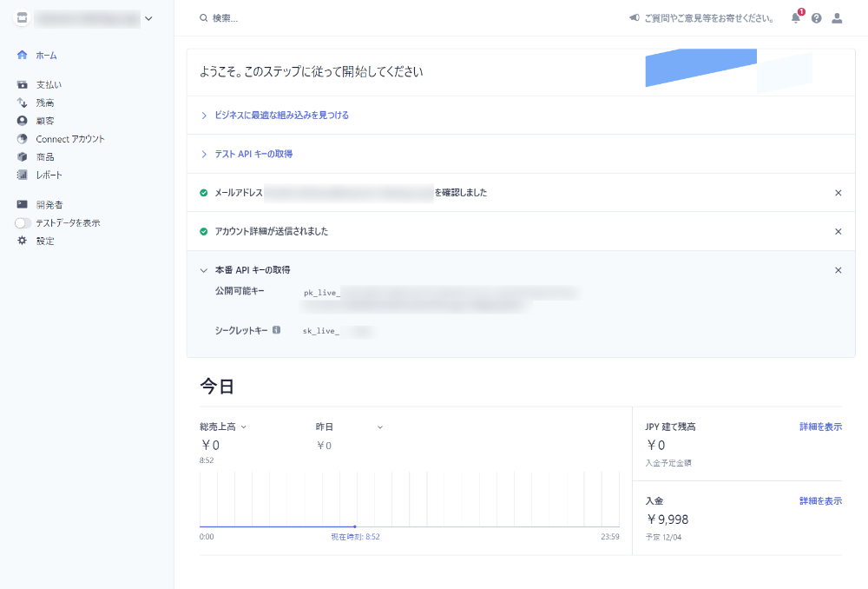Screen dimensions: 868x589
Task: Click the 予定 12/04 payout date
Action: pos(663,538)
